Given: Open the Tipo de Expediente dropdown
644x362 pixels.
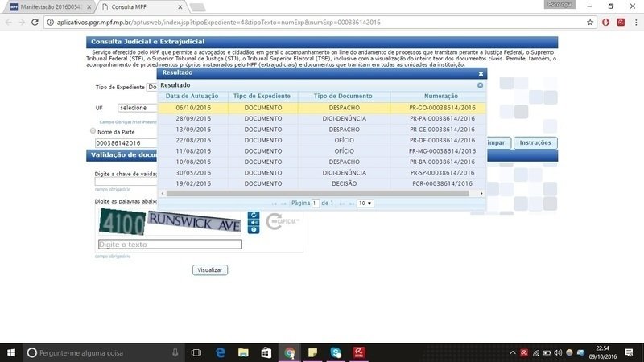Looking at the screenshot, I should (x=151, y=87).
